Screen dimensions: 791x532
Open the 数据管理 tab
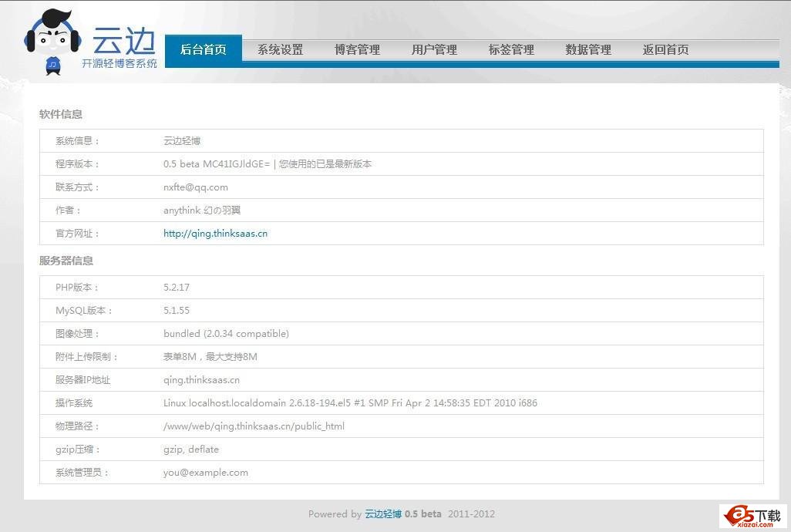pos(588,50)
